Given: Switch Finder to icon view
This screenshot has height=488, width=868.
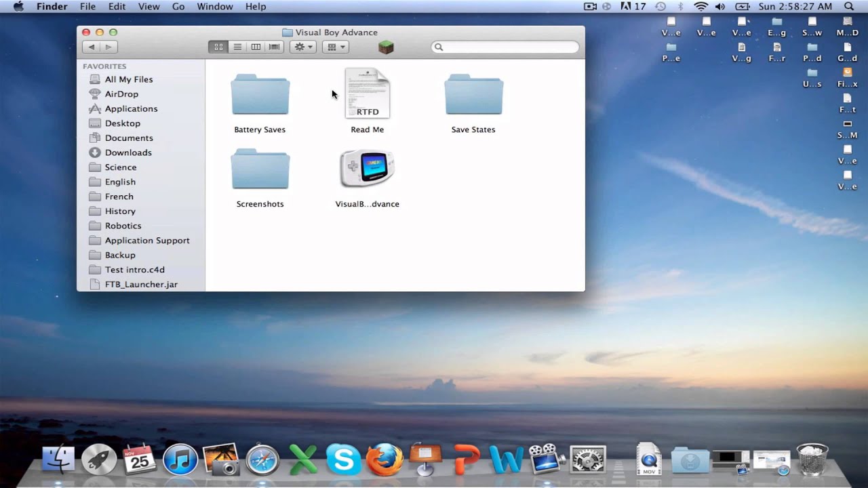Looking at the screenshot, I should tap(218, 47).
